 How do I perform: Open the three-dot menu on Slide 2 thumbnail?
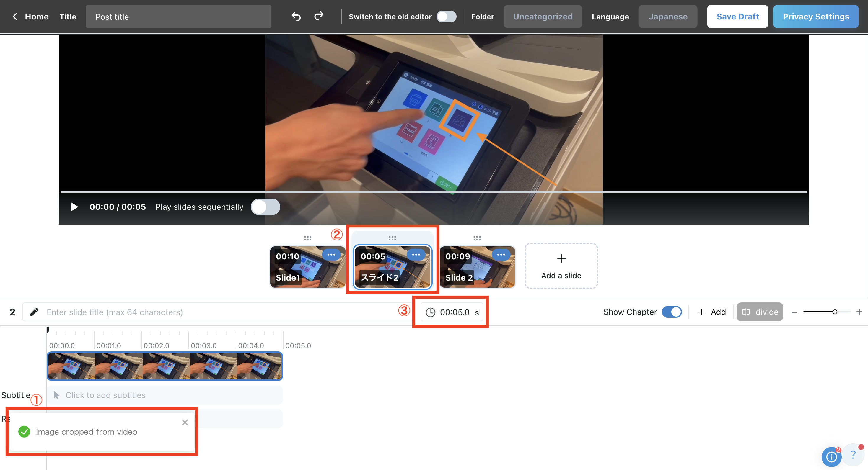point(501,255)
